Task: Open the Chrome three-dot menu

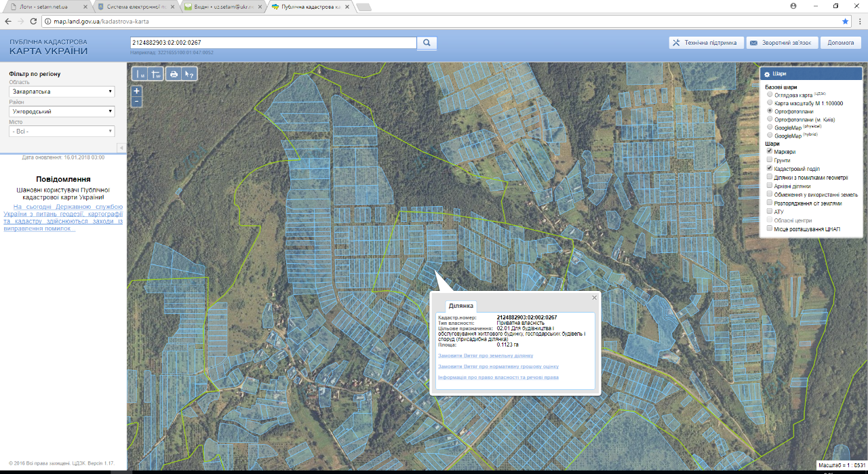Action: [x=859, y=22]
